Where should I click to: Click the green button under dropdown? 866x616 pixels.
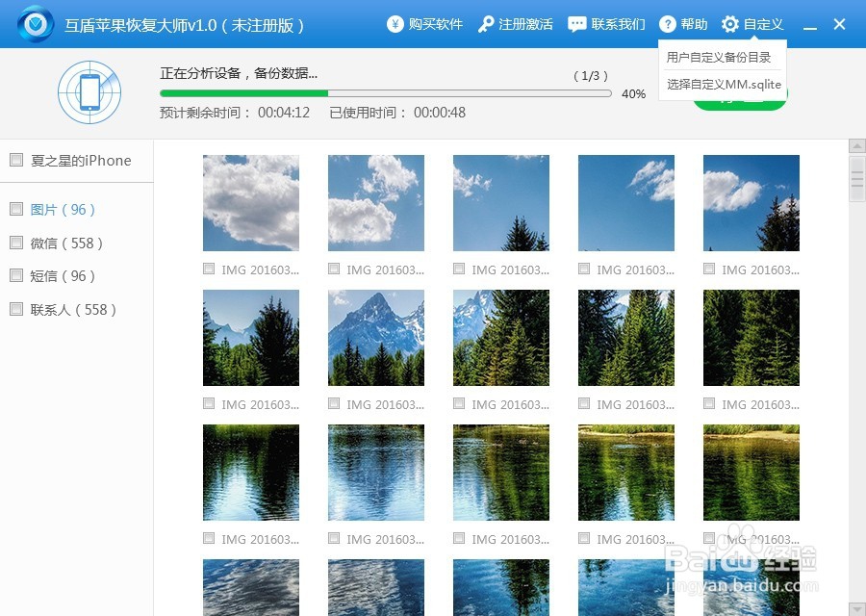click(x=740, y=104)
